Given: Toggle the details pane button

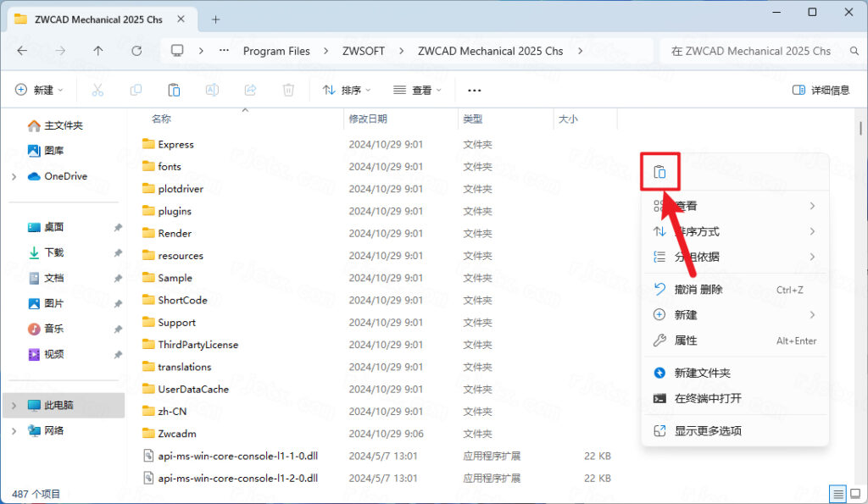Looking at the screenshot, I should pyautogui.click(x=821, y=90).
